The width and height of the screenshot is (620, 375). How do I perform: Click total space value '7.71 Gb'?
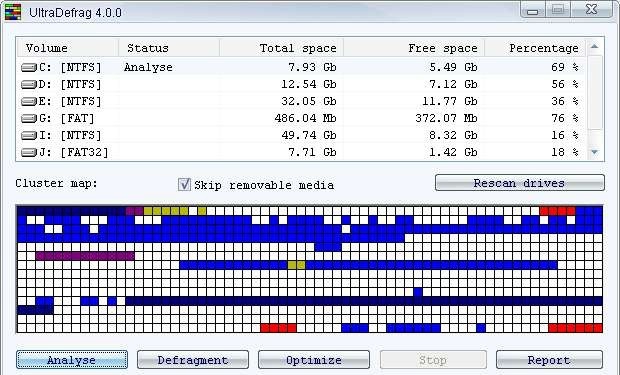(312, 152)
